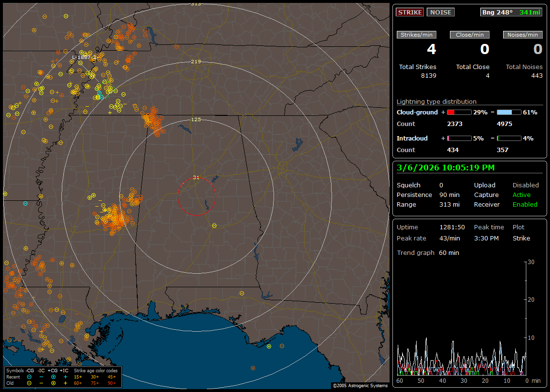Click the Strikes/min label button
Screen dimensions: 550x392
[416, 35]
